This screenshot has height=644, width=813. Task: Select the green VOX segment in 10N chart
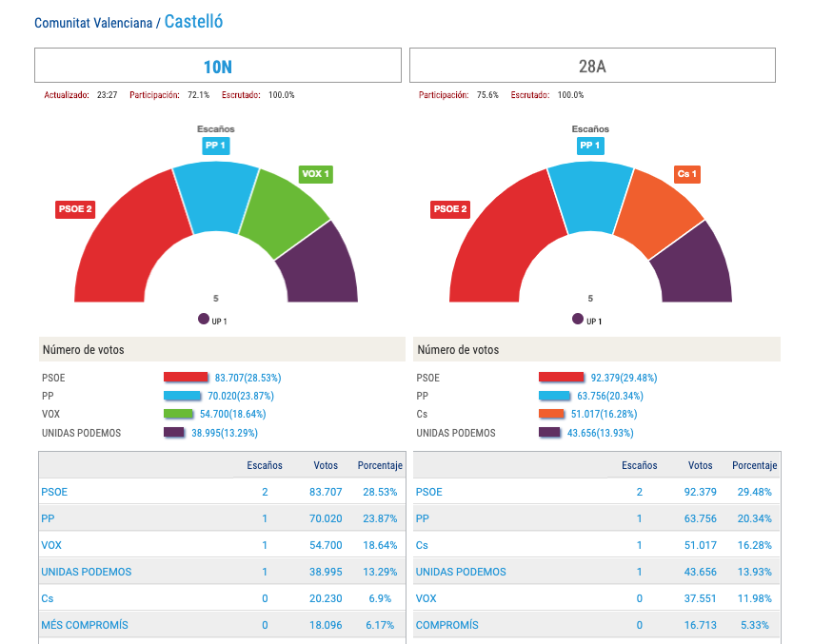[284, 212]
